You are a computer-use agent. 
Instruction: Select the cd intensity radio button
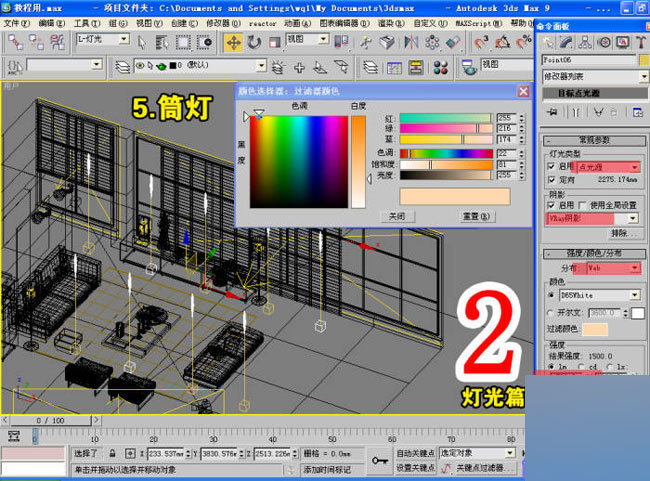click(x=581, y=367)
